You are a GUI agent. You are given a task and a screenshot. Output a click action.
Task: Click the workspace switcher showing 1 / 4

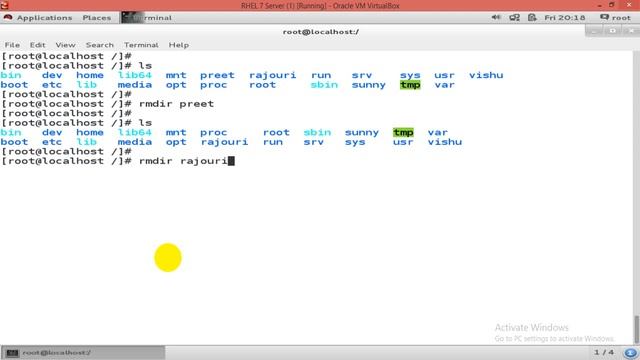pyautogui.click(x=604, y=352)
